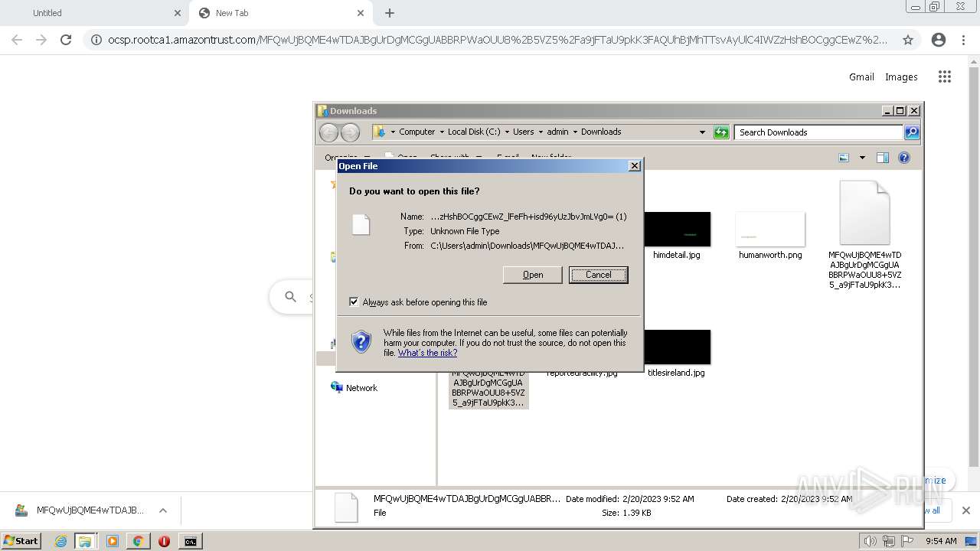Click the Windows Explorer taskbar icon
This screenshot has height=551, width=980.
pyautogui.click(x=85, y=541)
